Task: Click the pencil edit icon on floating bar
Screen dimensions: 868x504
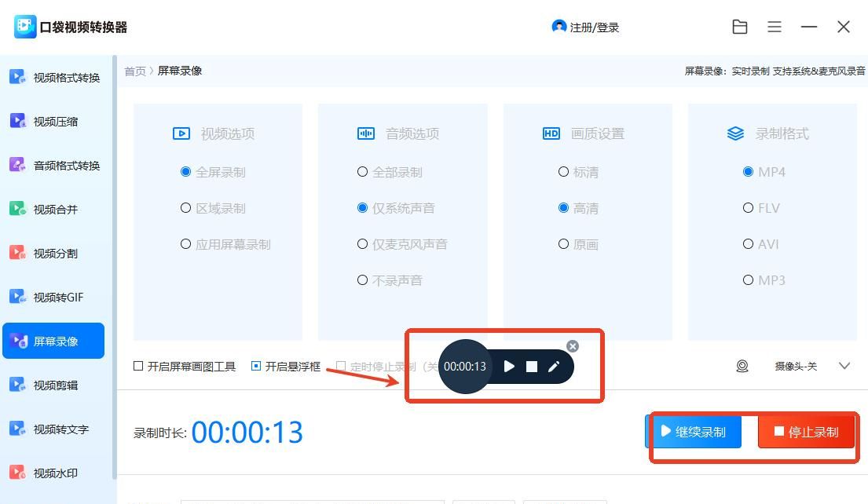Action: pyautogui.click(x=555, y=366)
